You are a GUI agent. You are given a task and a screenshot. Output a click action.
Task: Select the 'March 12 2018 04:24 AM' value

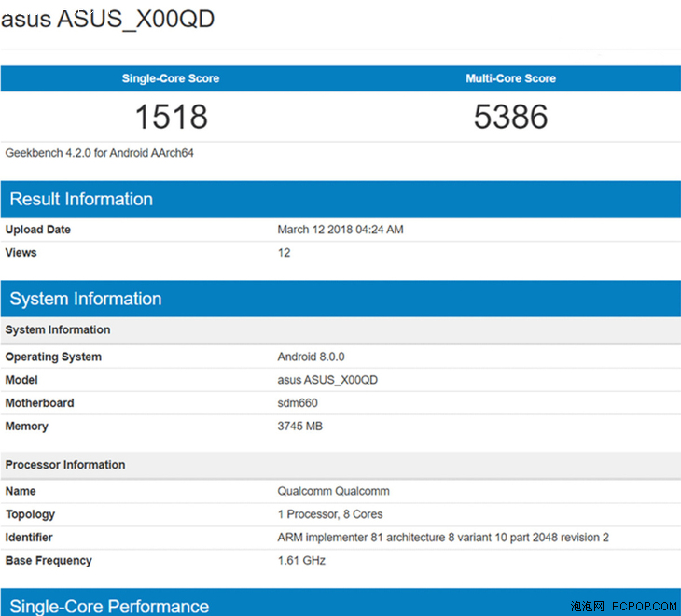pos(340,230)
